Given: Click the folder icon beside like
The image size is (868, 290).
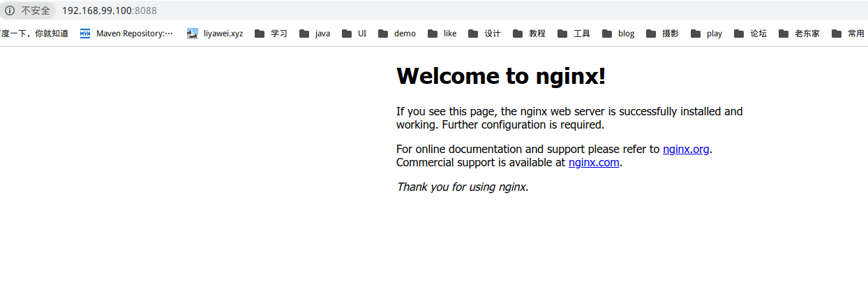Looking at the screenshot, I should pos(433,33).
